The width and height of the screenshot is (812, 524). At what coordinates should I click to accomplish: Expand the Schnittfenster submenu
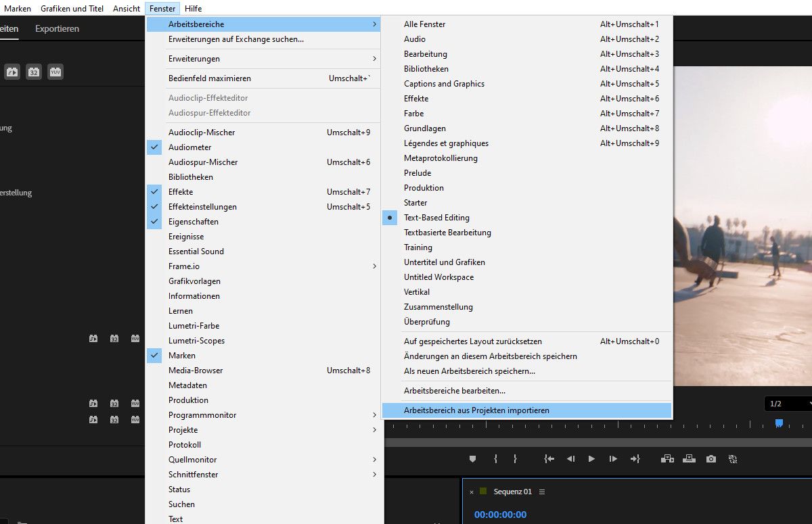click(x=265, y=475)
